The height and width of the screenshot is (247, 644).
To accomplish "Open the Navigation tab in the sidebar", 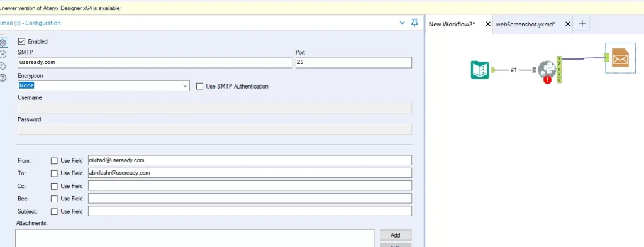I will click(3, 54).
